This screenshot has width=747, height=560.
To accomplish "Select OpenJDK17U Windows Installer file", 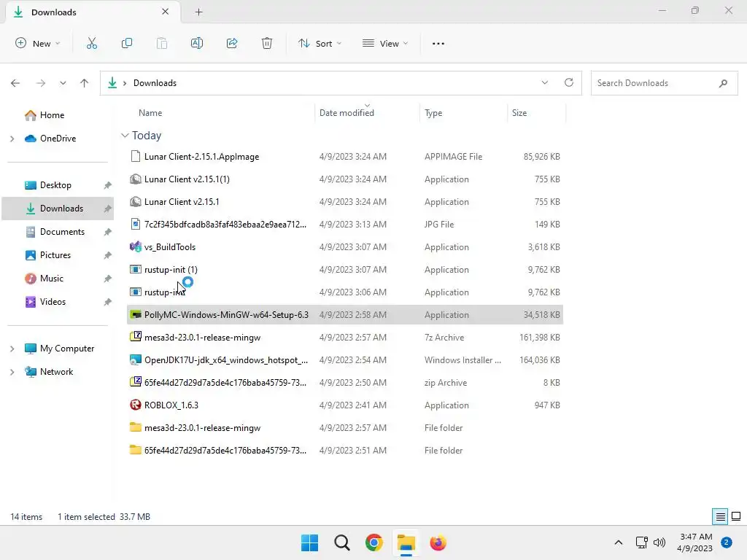I will pyautogui.click(x=345, y=360).
